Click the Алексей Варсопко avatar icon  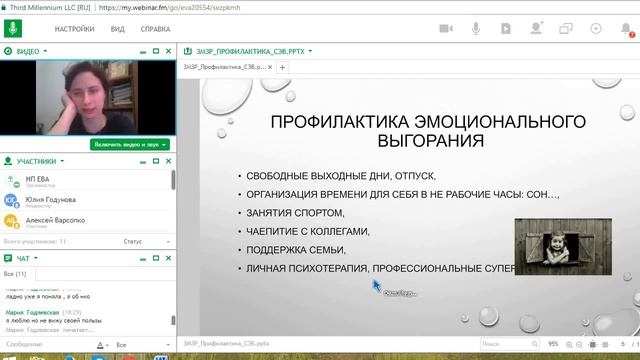point(11,221)
